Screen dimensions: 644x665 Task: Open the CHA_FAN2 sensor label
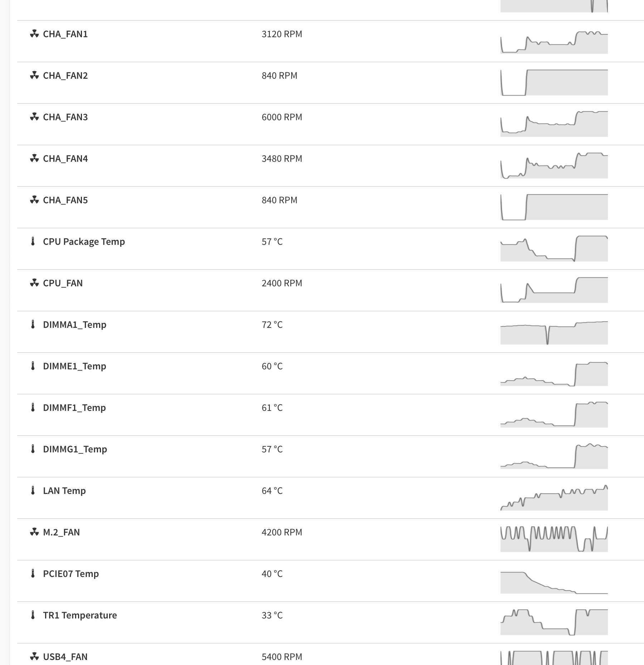(x=65, y=76)
